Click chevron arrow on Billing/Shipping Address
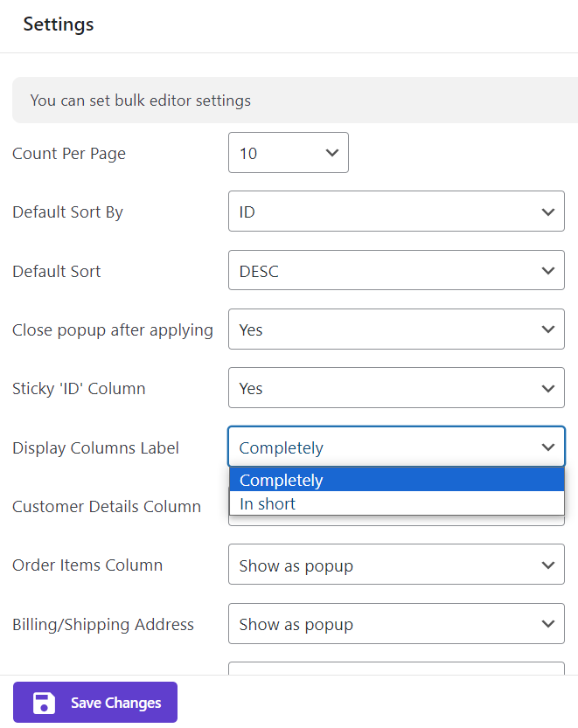This screenshot has width=578, height=728. click(x=548, y=624)
